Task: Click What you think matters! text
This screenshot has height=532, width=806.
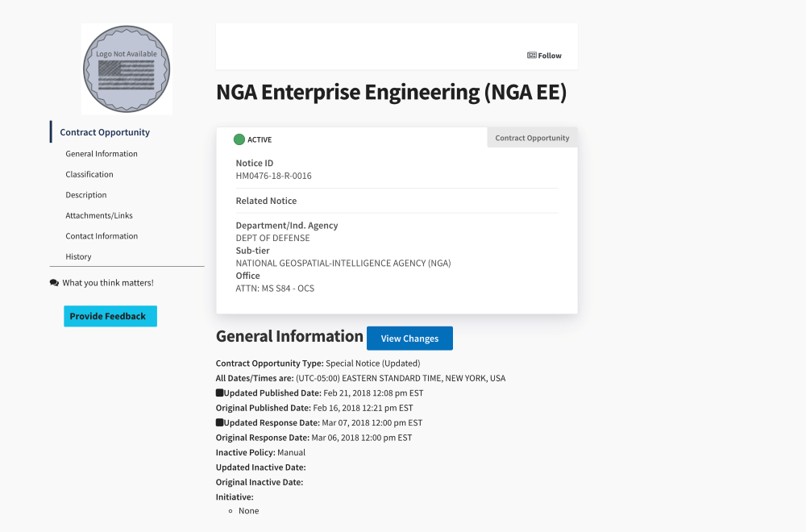Action: [108, 283]
